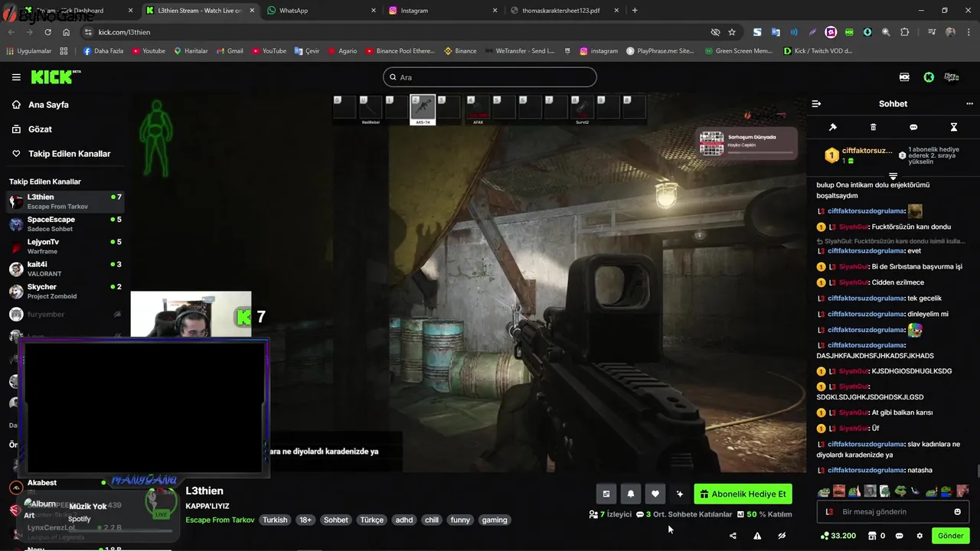This screenshot has height=551, width=980.
Task: Open a new browser tab
Action: 635,11
